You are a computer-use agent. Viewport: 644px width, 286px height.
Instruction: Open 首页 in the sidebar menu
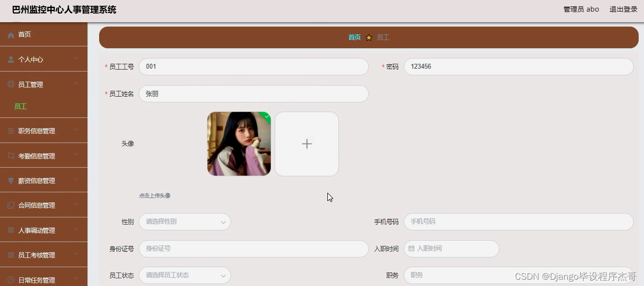(x=44, y=35)
